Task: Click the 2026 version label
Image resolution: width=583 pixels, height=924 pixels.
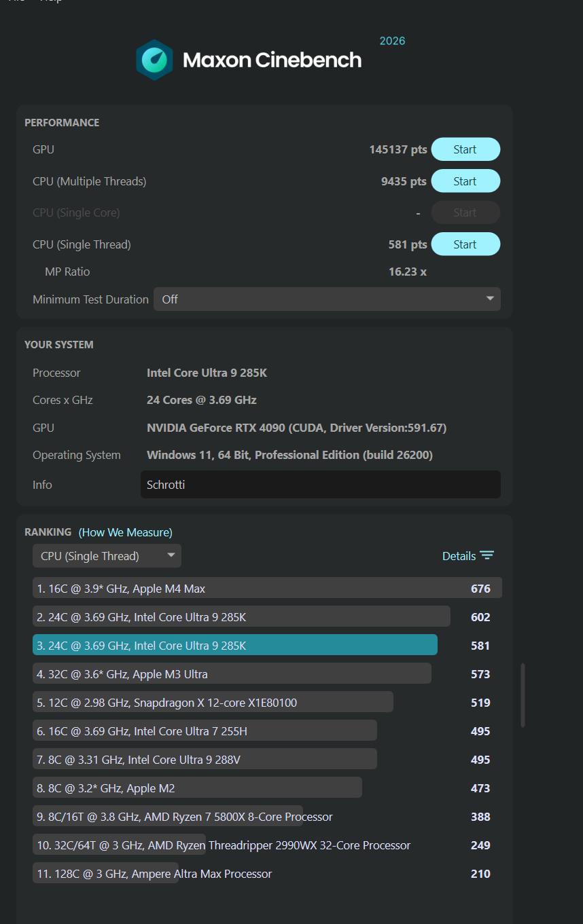Action: [392, 41]
